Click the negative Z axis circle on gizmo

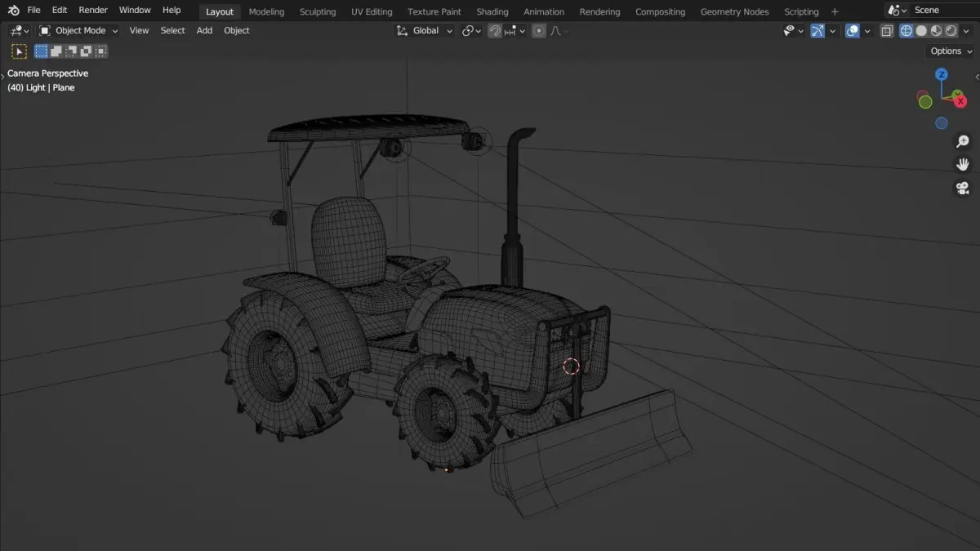[x=942, y=123]
